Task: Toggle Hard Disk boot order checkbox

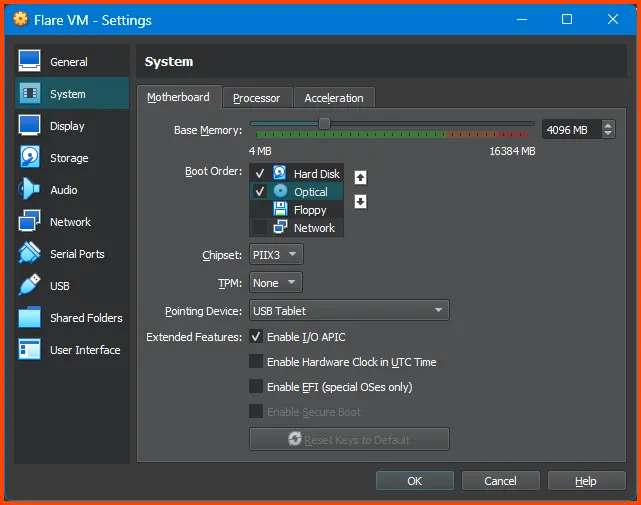Action: click(260, 173)
